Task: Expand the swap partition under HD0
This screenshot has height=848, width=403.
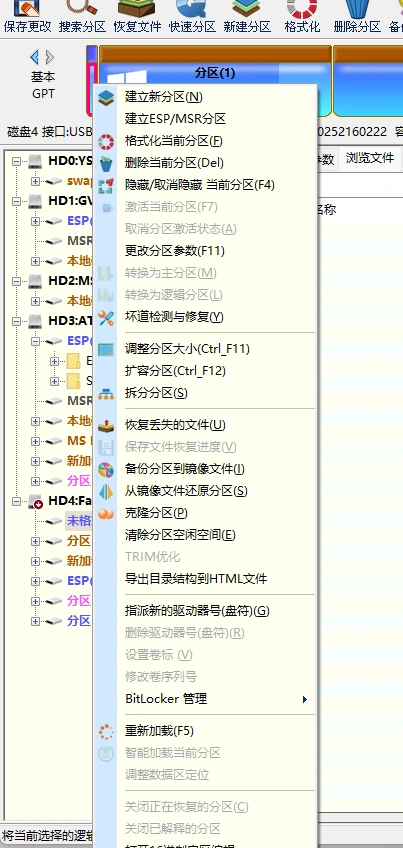Action: 35,181
